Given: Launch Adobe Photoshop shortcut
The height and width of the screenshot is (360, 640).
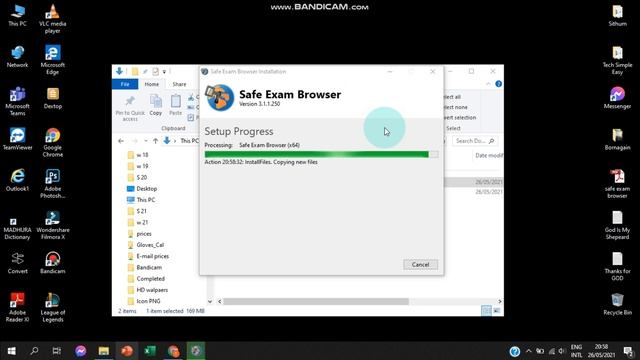Looking at the screenshot, I should [x=53, y=184].
